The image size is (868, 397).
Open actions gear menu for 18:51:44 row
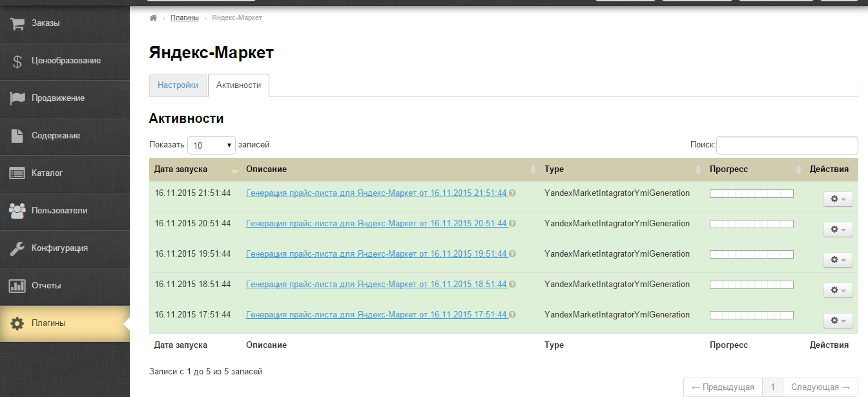click(x=838, y=290)
